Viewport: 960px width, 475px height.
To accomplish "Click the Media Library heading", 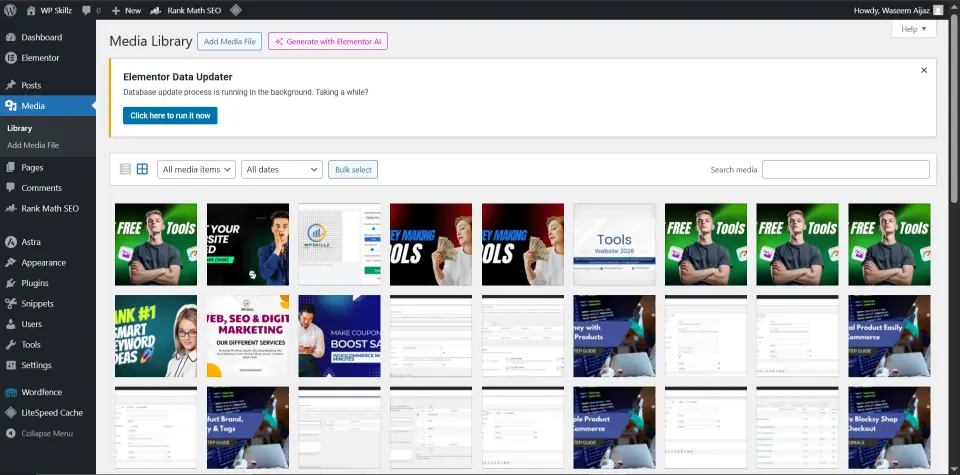I will (x=151, y=41).
